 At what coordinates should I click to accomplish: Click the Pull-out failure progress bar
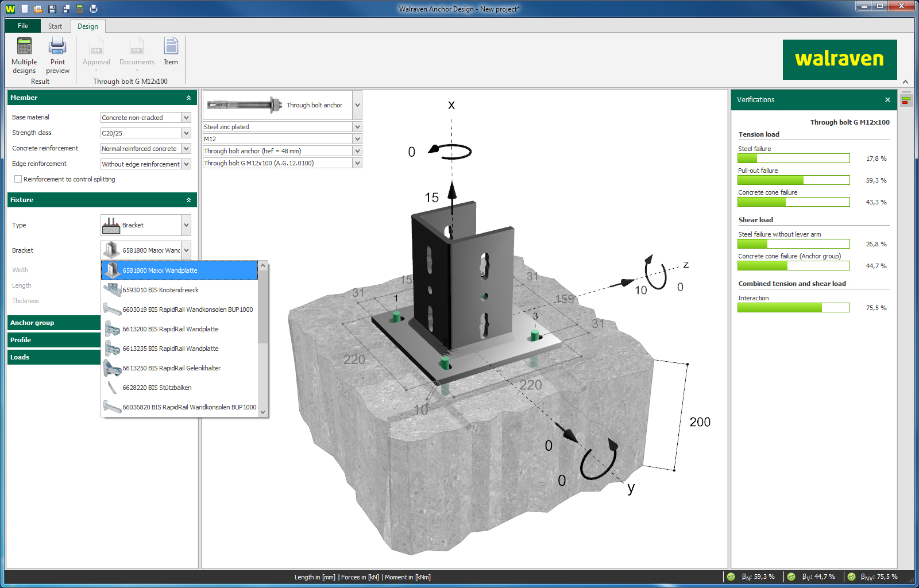pyautogui.click(x=794, y=180)
